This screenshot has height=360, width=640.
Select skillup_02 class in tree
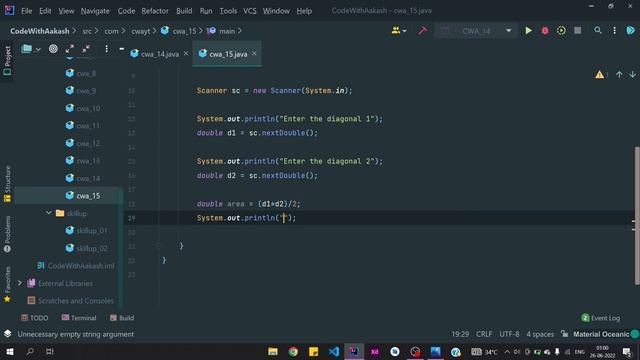click(87, 248)
